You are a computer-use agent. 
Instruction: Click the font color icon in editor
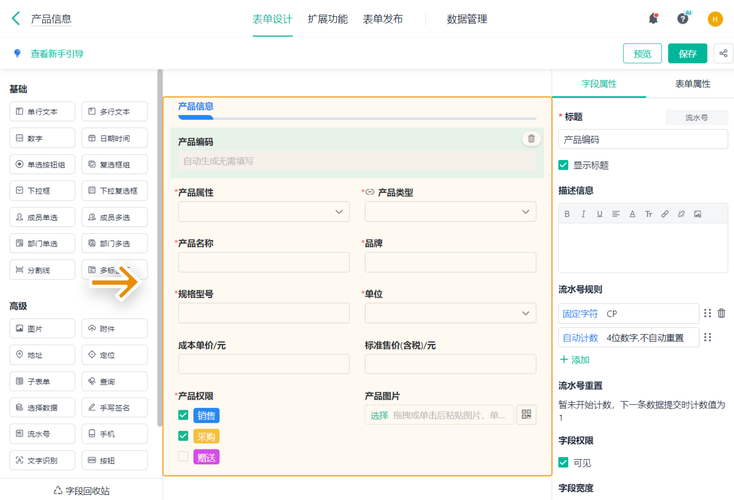click(x=632, y=214)
